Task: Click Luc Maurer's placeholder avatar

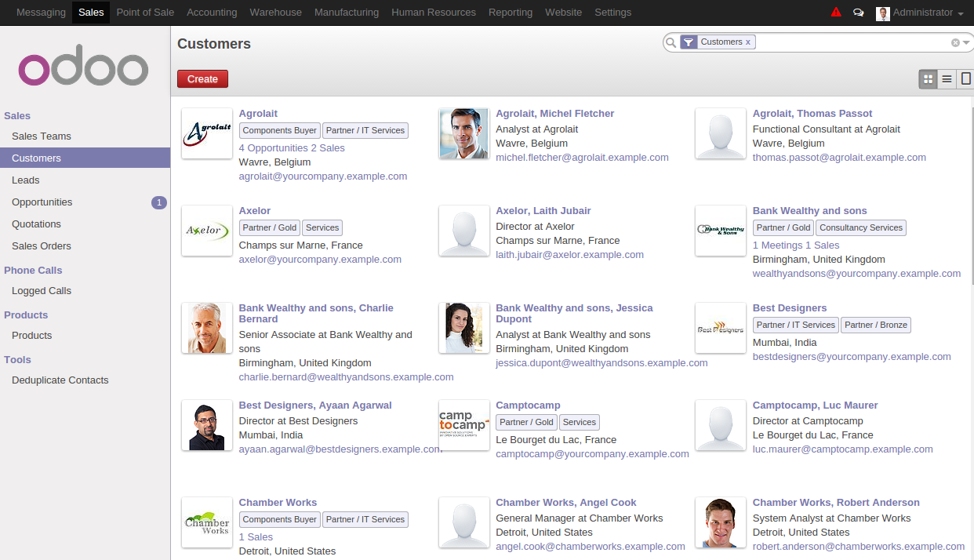Action: [x=721, y=425]
